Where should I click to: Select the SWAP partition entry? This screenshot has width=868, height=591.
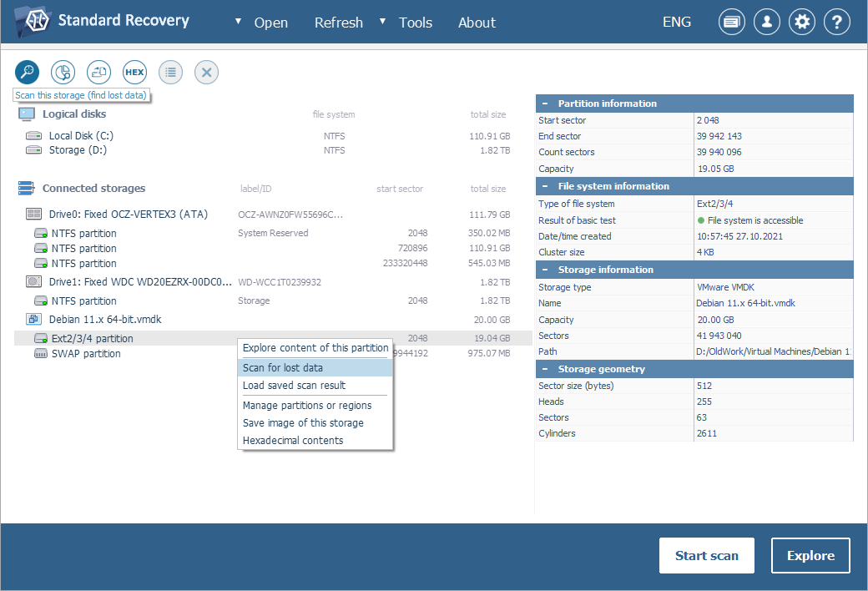coord(86,354)
